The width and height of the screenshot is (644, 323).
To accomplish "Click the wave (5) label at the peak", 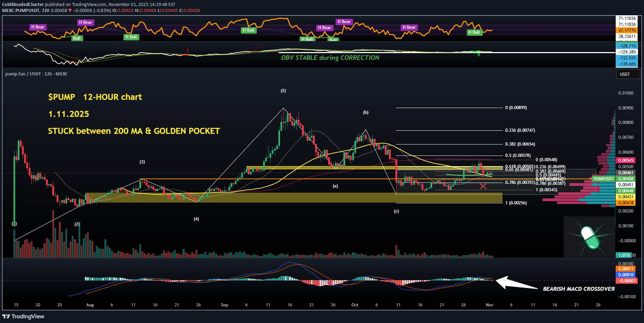I will pos(283,91).
